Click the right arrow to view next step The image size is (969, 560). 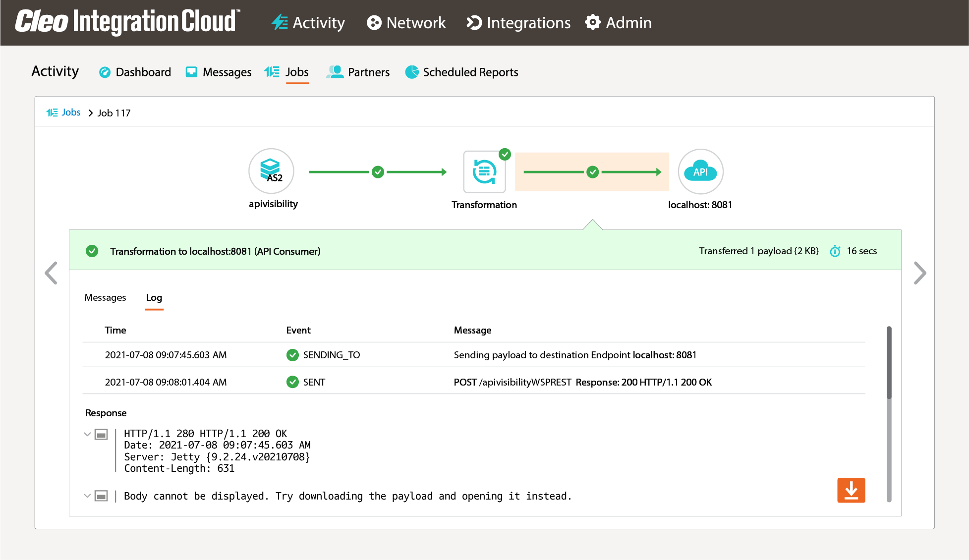[920, 273]
